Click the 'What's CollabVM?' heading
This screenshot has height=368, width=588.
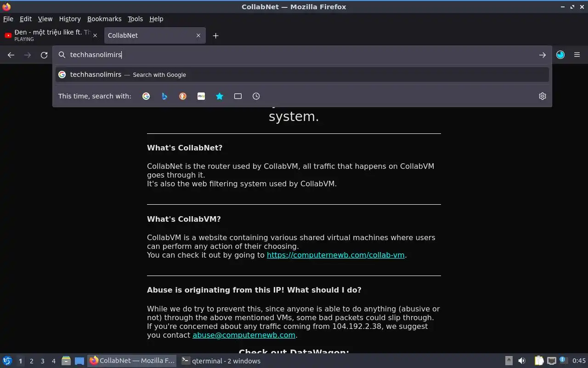(x=184, y=219)
